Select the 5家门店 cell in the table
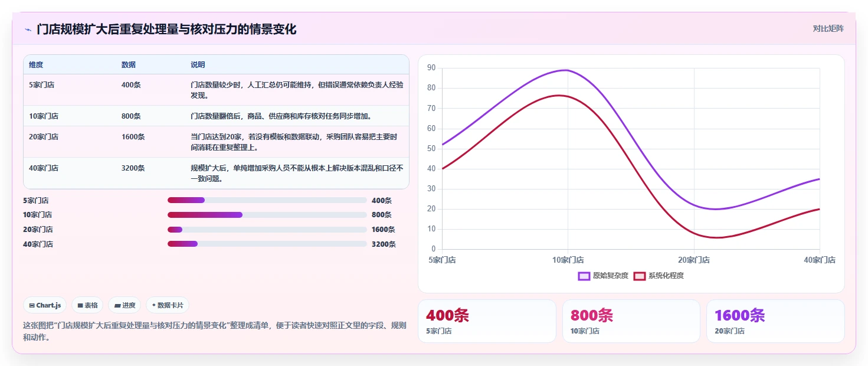The height and width of the screenshot is (366, 868). pos(42,85)
